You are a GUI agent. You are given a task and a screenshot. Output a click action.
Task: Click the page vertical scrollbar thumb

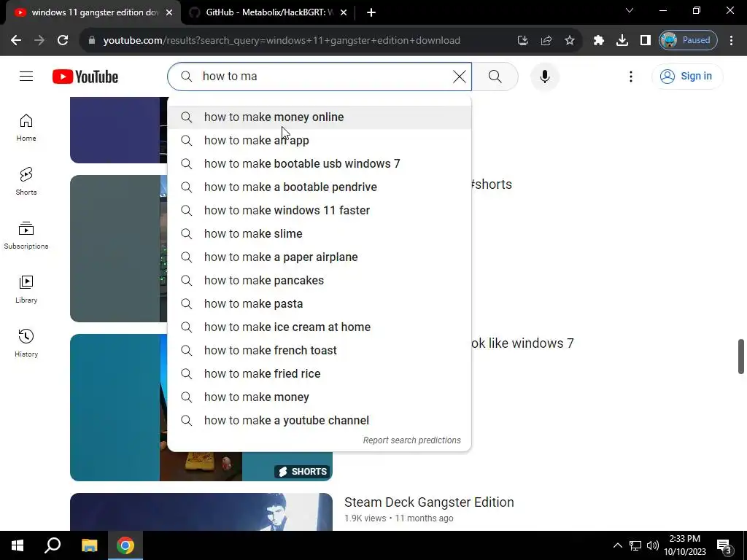click(x=741, y=357)
